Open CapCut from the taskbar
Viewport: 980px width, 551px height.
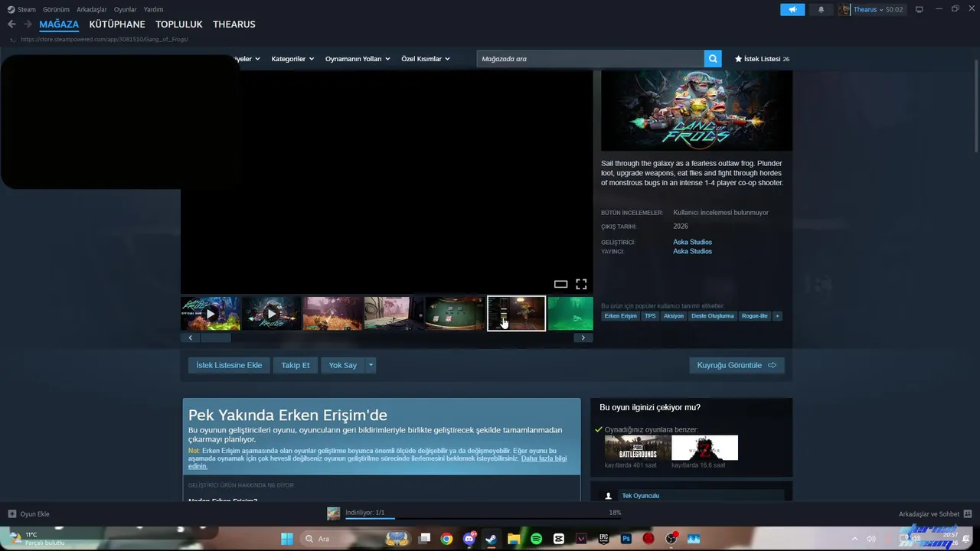(x=559, y=539)
